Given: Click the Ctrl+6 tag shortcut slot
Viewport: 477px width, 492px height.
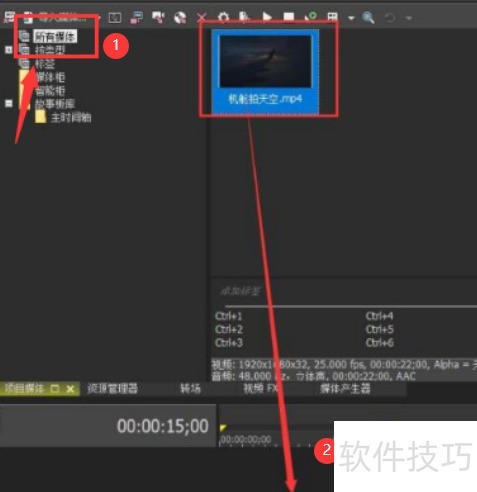Looking at the screenshot, I should point(379,343).
